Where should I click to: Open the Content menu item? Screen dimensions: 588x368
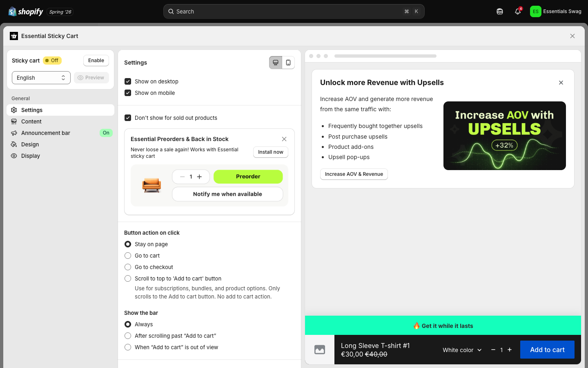click(60, 121)
